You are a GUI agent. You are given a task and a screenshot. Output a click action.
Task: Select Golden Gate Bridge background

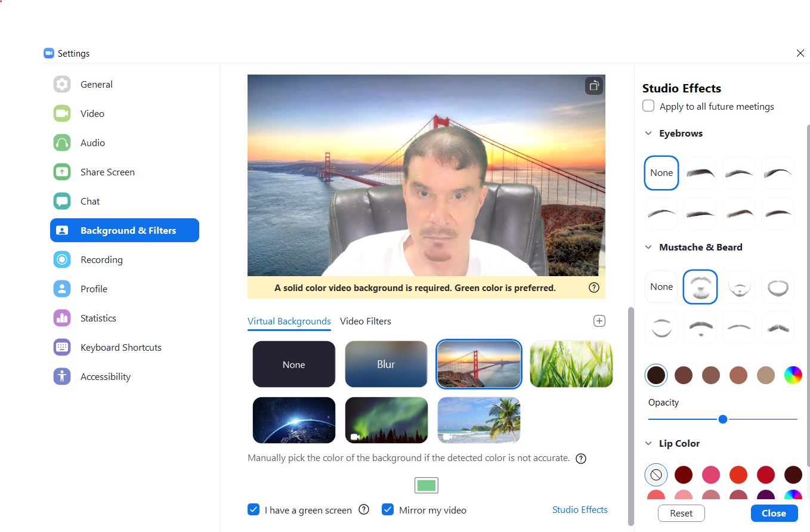point(479,364)
